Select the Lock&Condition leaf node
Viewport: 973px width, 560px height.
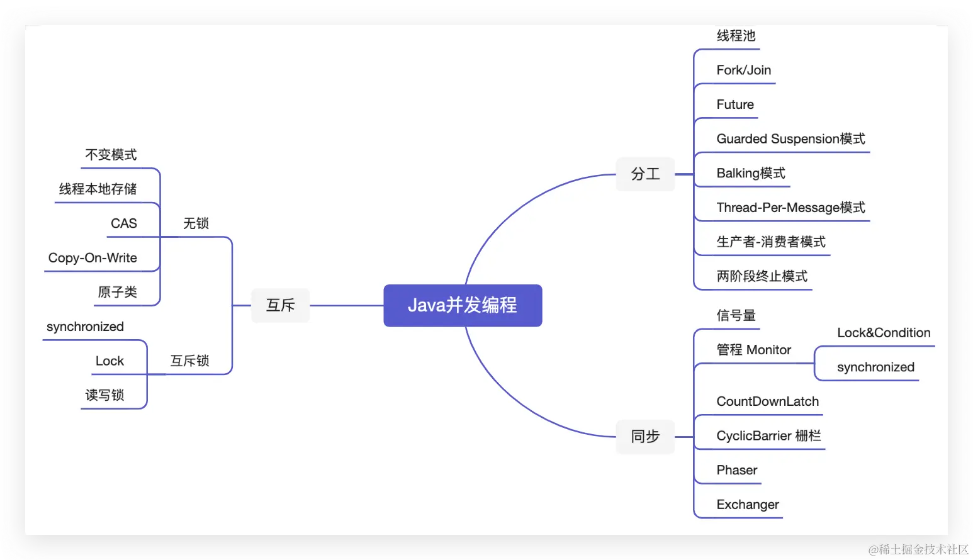coord(884,333)
